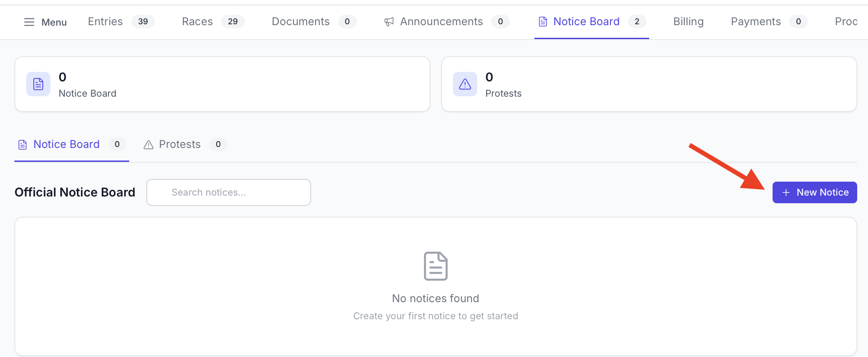Viewport: 868px width, 357px height.
Task: Click the Notice Board document icon in top nav
Action: coord(543,22)
